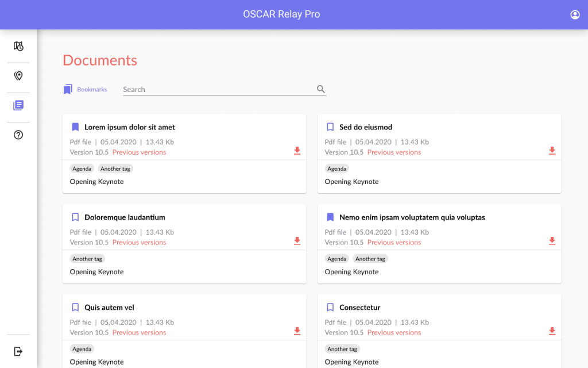Bookmark the Sed do eiusmod document
The height and width of the screenshot is (368, 588).
coord(330,127)
